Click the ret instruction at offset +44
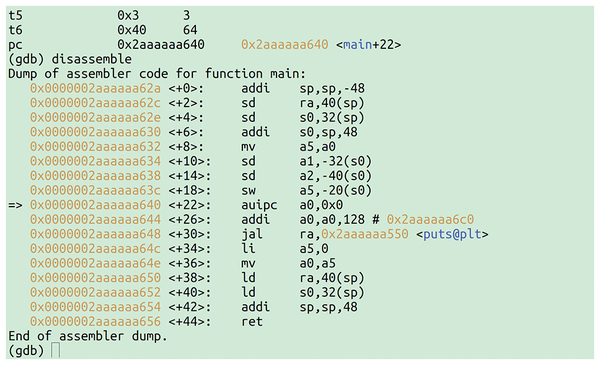The image size is (600, 365). [252, 321]
